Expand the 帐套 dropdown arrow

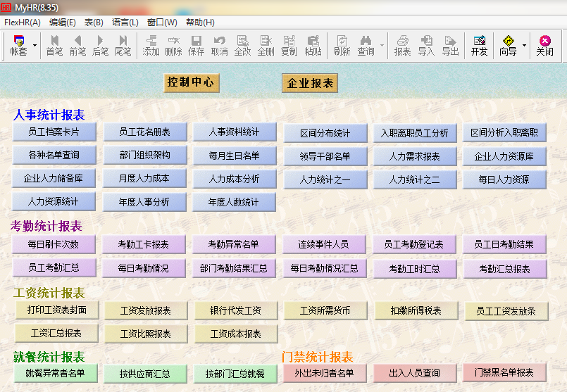(35, 46)
